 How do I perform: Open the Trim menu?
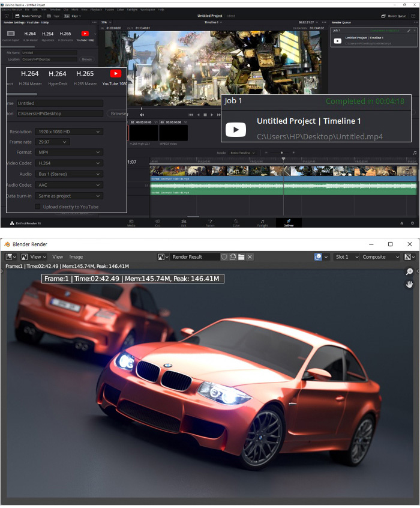(x=43, y=10)
